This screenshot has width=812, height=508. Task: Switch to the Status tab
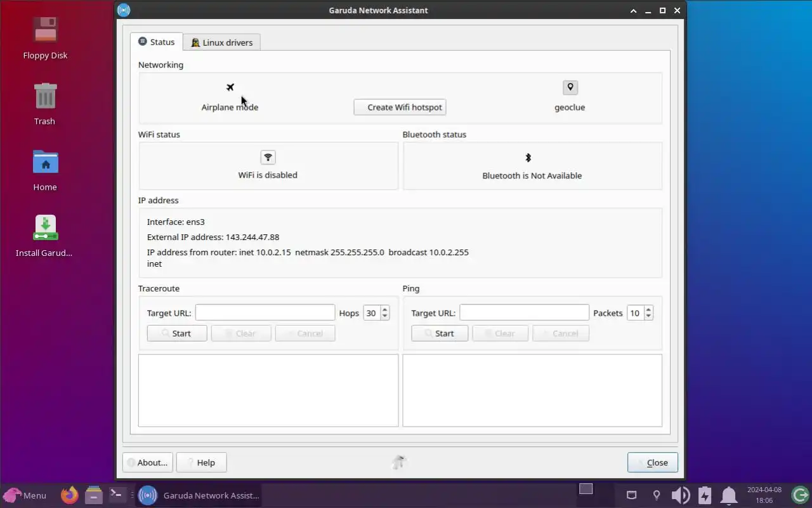(157, 42)
